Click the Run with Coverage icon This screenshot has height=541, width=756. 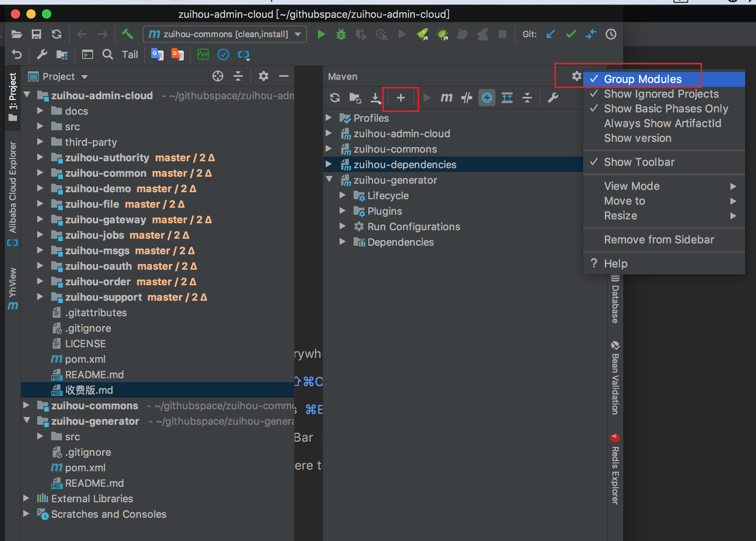[361, 34]
